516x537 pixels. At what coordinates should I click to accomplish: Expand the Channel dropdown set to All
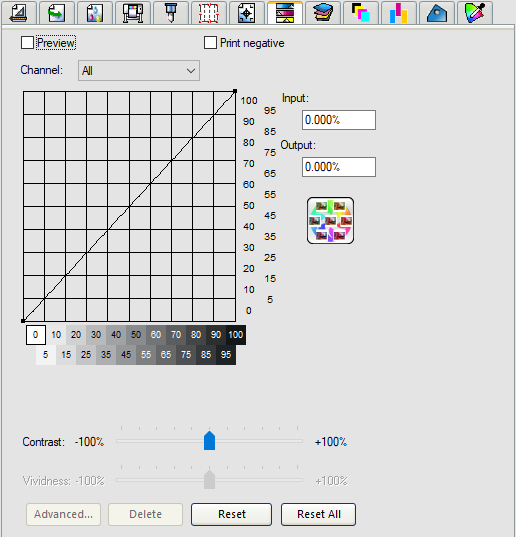[x=139, y=71]
